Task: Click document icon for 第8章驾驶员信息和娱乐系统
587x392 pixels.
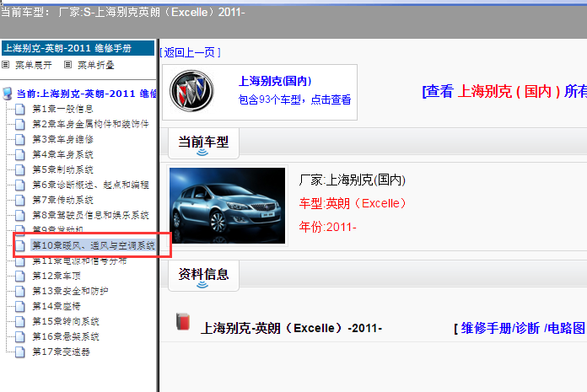Action: (x=20, y=216)
